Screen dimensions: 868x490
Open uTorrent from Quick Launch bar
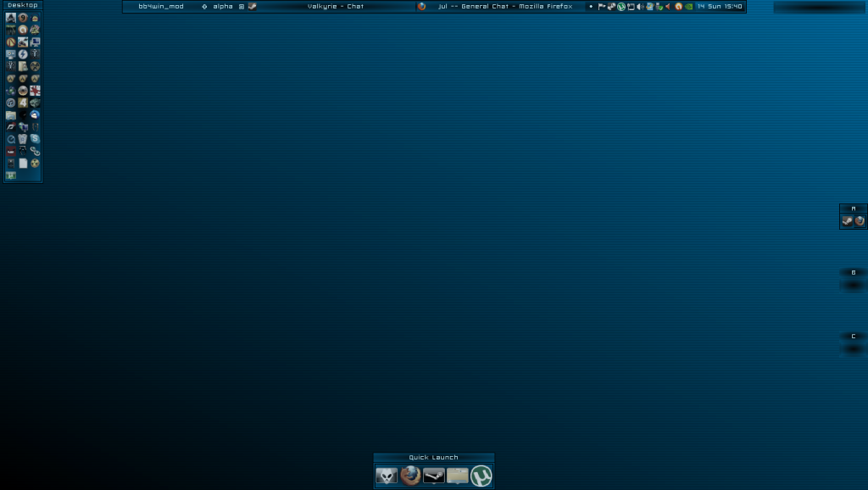[x=481, y=476]
